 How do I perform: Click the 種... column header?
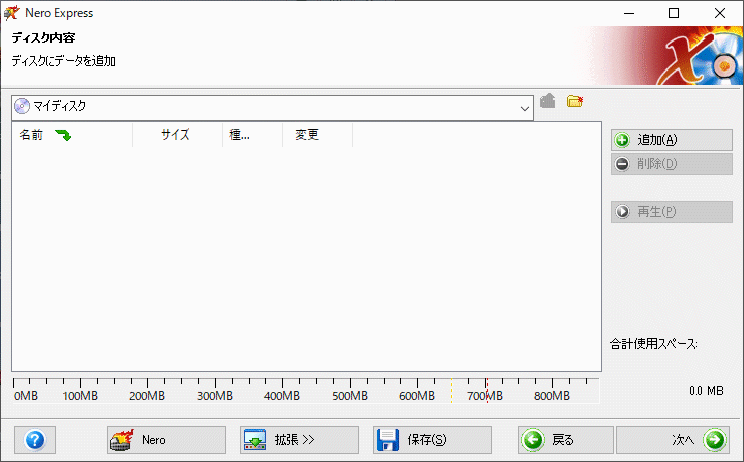pos(252,135)
